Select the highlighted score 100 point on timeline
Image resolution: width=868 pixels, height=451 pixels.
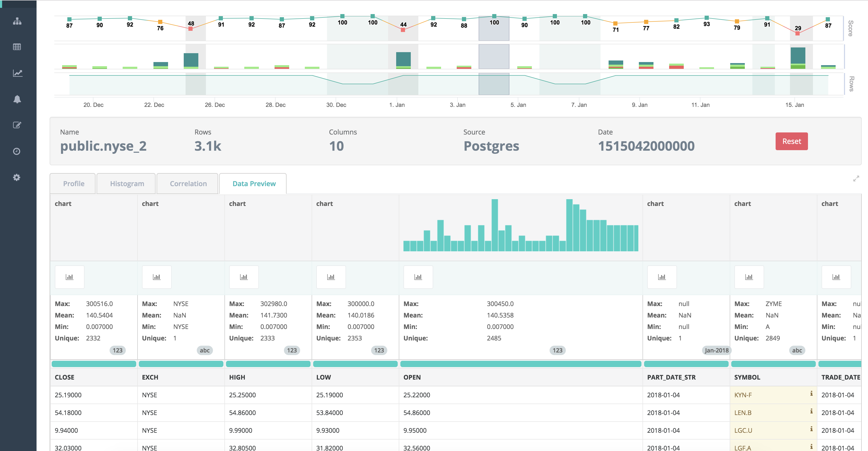click(x=494, y=16)
